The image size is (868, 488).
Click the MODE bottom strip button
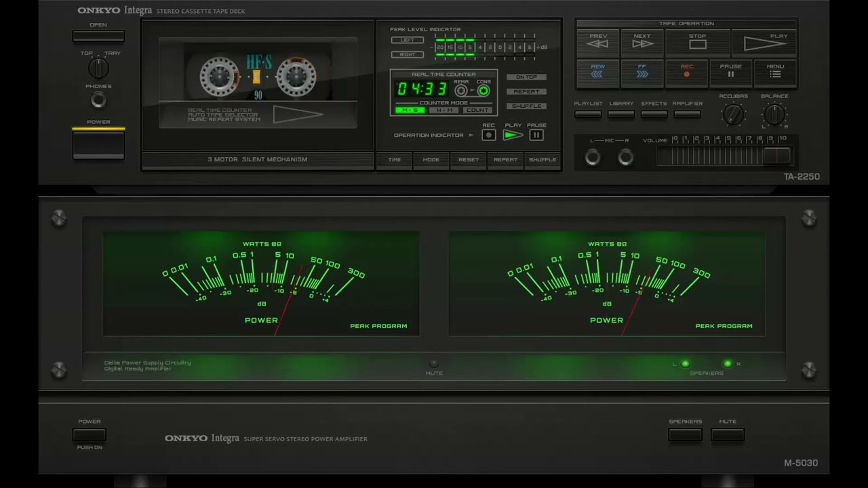point(431,160)
